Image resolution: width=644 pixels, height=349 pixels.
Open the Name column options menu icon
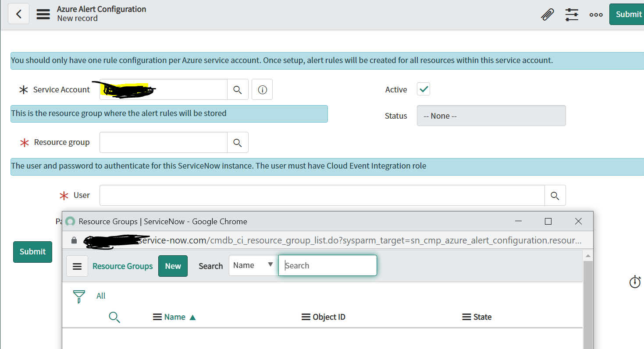click(x=157, y=317)
